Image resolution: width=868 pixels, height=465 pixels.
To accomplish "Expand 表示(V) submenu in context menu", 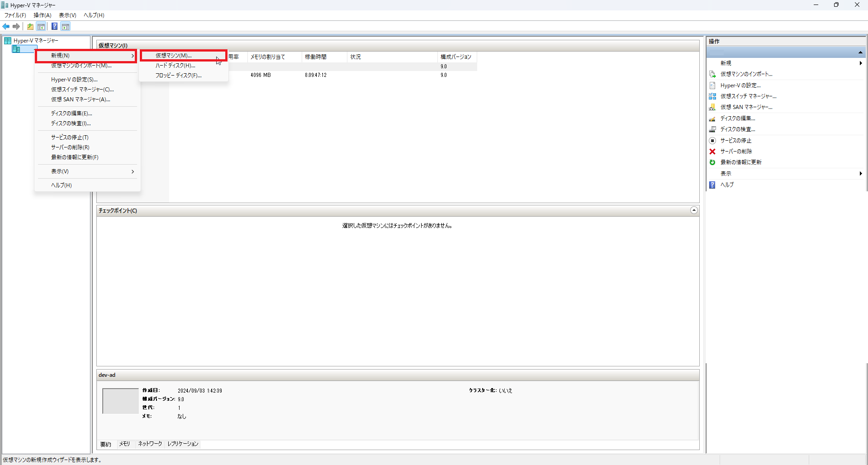I will tap(87, 171).
